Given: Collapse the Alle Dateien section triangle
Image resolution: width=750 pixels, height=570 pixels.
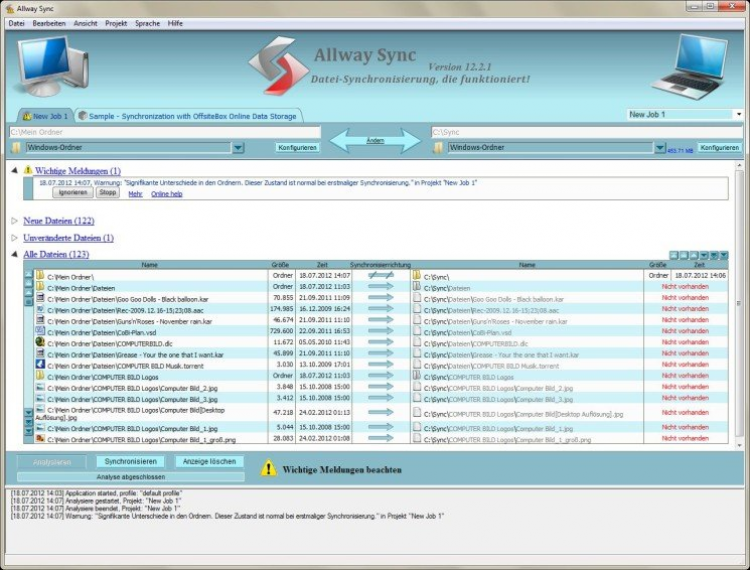Looking at the screenshot, I should coord(14,254).
